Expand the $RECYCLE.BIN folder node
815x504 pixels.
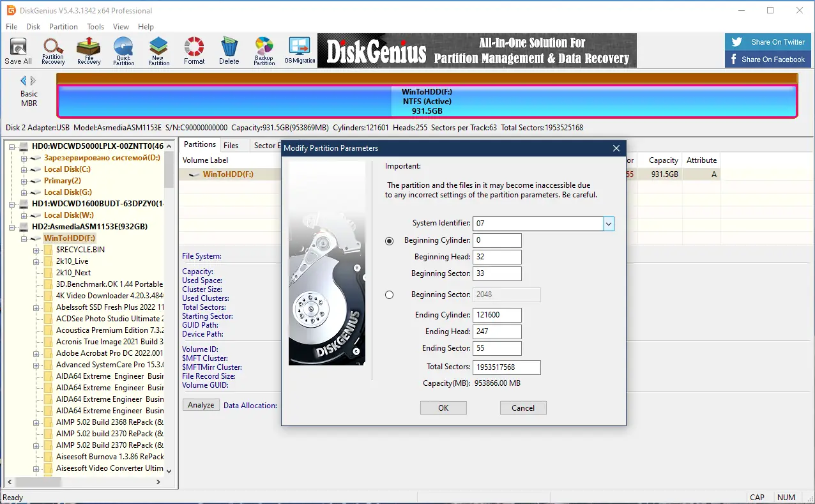coord(36,250)
